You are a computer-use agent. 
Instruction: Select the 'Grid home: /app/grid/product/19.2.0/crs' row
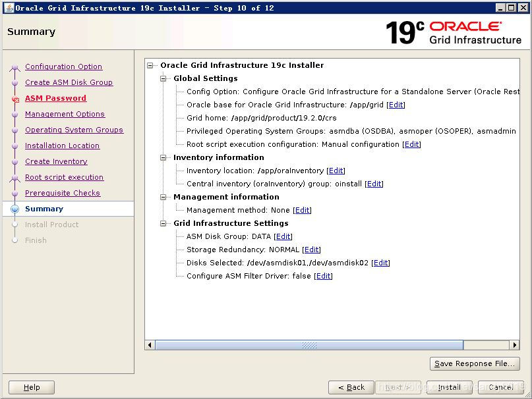tap(262, 118)
